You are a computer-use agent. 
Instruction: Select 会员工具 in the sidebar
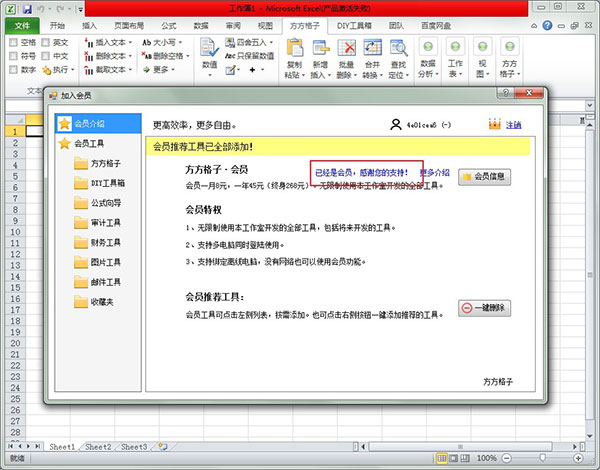click(98, 144)
